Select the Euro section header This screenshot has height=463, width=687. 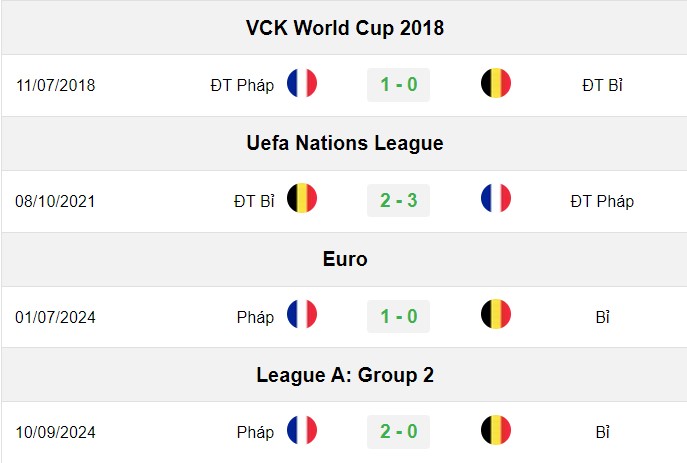tap(345, 259)
